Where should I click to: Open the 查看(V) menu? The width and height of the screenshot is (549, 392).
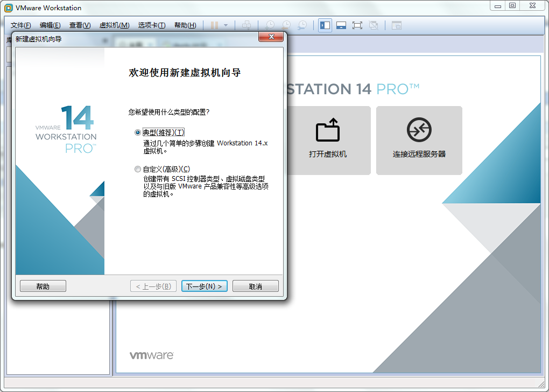(x=80, y=25)
